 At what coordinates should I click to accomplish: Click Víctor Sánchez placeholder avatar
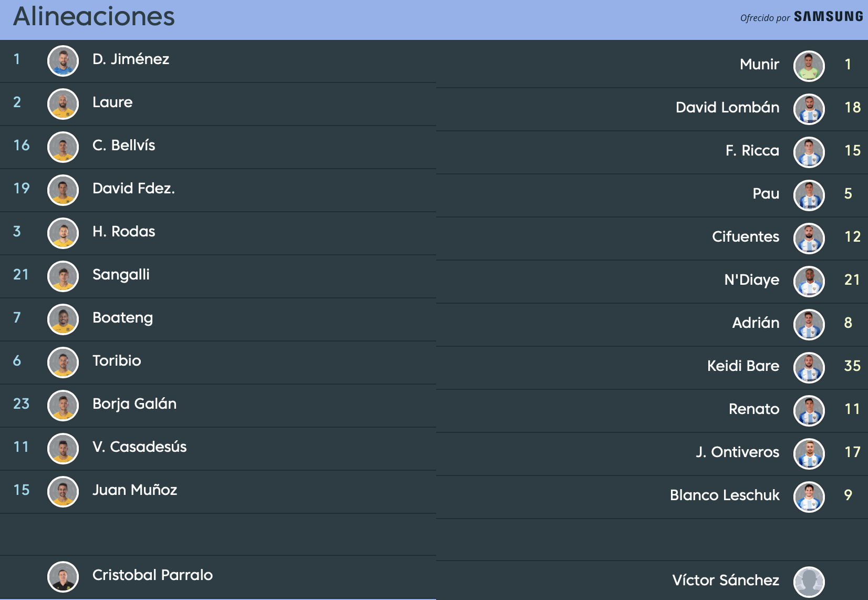(809, 582)
